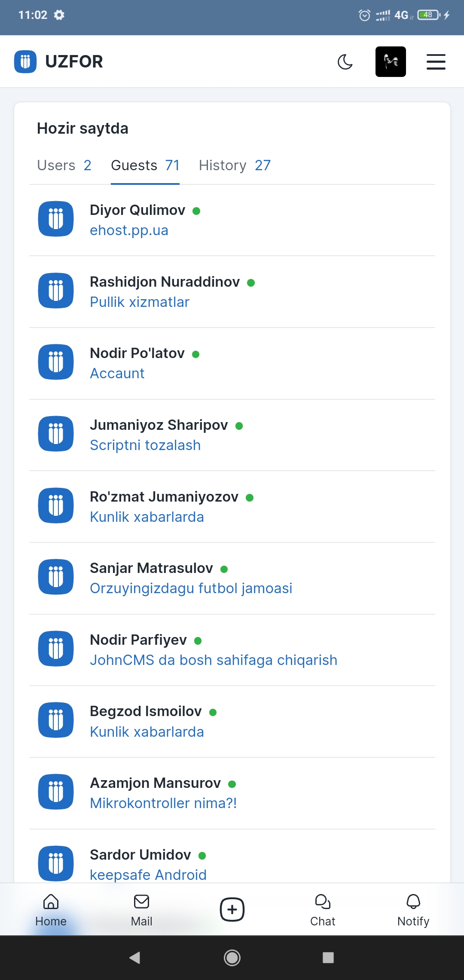Screen dimensions: 464x980
Task: Toggle dark mode with the moon icon
Action: [345, 62]
